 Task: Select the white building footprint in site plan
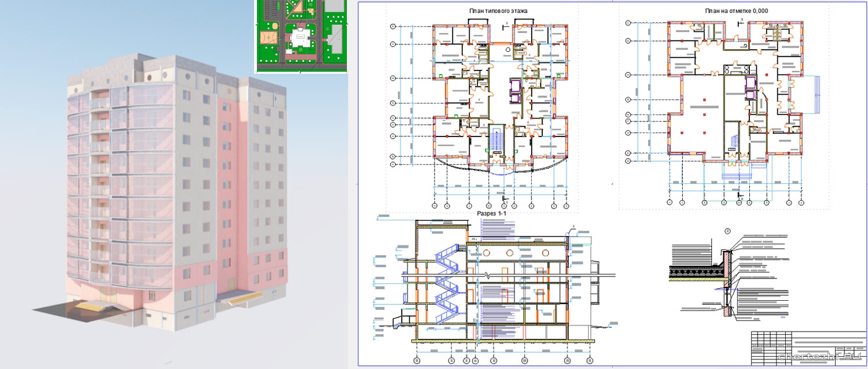click(300, 39)
